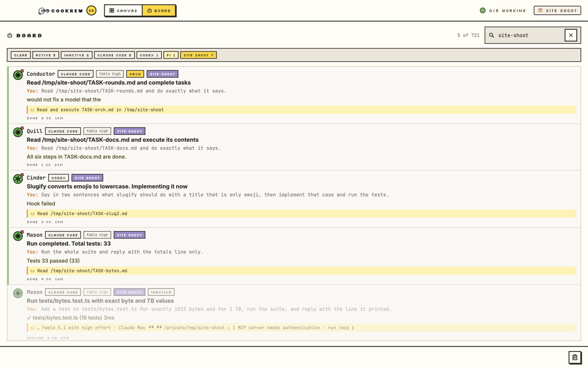
Task: Open the Site Shoot button in header
Action: pyautogui.click(x=557, y=11)
